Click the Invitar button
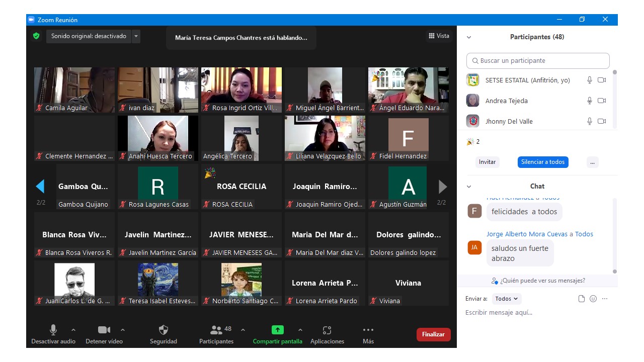 click(x=487, y=162)
